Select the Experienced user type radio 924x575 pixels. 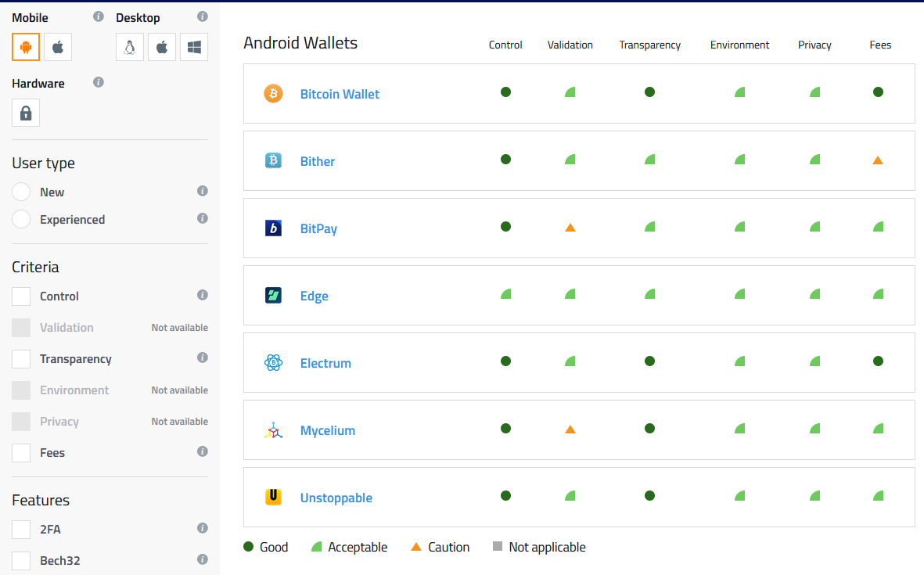pos(21,219)
